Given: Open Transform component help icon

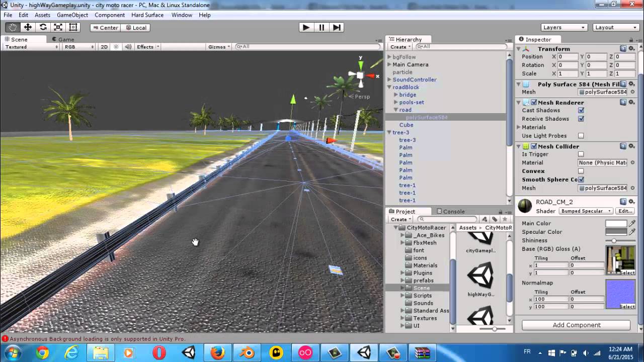Looking at the screenshot, I should 623,49.
